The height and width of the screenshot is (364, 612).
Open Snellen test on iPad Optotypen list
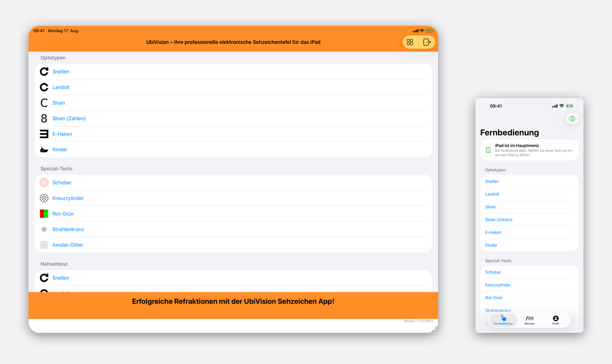(x=233, y=72)
